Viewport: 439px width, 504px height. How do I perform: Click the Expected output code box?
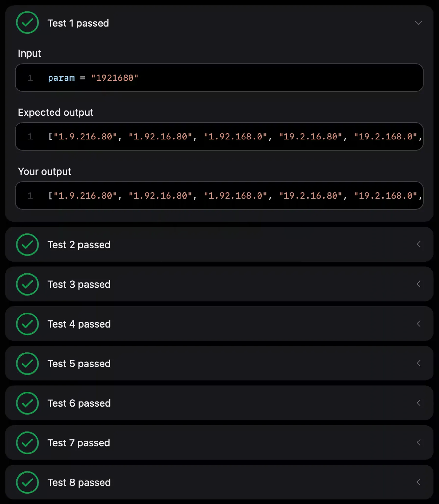pyautogui.click(x=219, y=137)
